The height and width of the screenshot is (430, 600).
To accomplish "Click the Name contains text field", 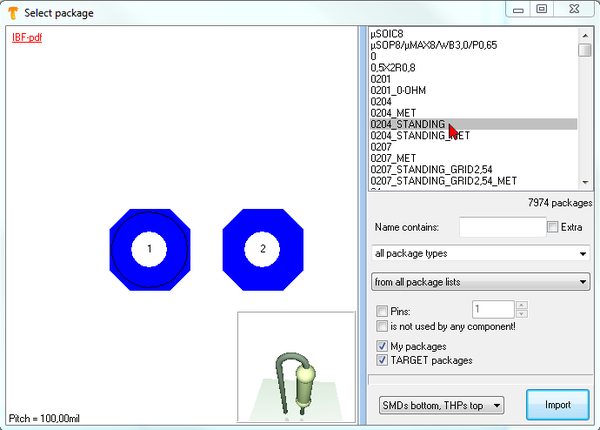I will pyautogui.click(x=501, y=227).
